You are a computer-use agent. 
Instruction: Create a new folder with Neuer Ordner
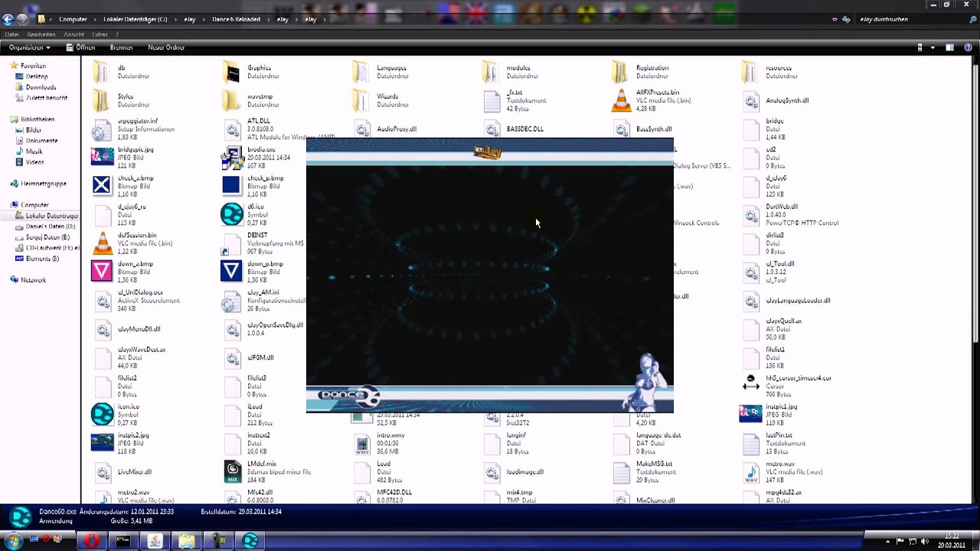[166, 47]
